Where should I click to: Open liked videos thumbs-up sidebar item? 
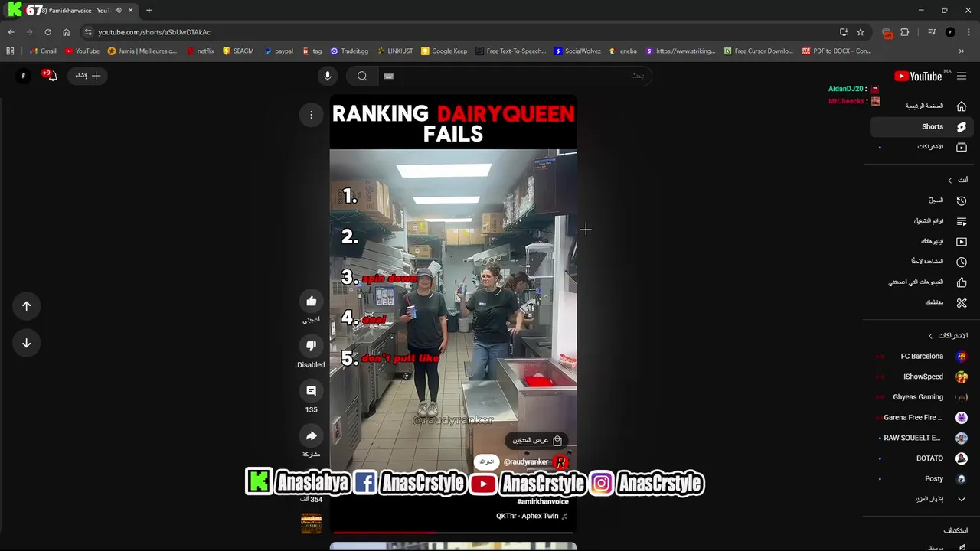[962, 282]
